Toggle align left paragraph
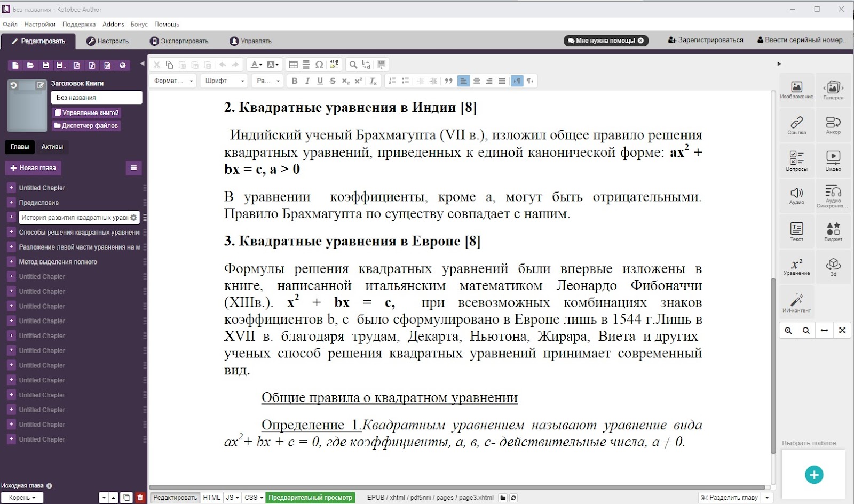The height and width of the screenshot is (504, 854). pos(464,81)
